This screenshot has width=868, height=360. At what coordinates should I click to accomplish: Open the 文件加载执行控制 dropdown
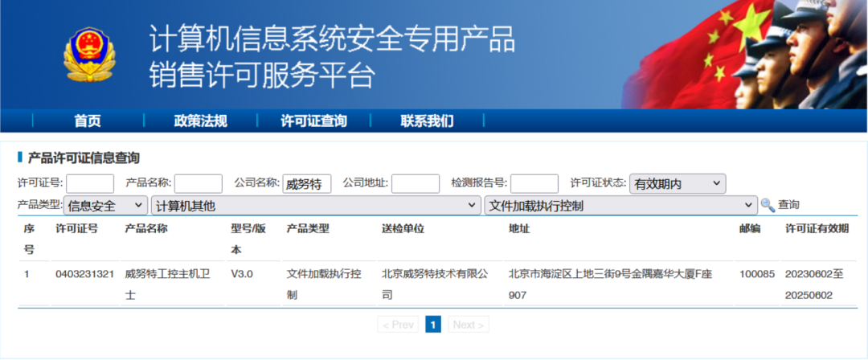tap(620, 206)
